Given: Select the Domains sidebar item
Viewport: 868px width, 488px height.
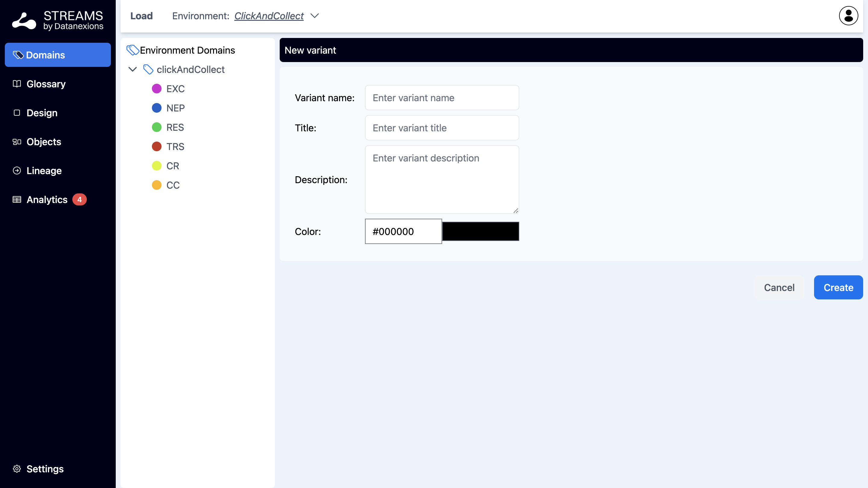Looking at the screenshot, I should coord(58,55).
